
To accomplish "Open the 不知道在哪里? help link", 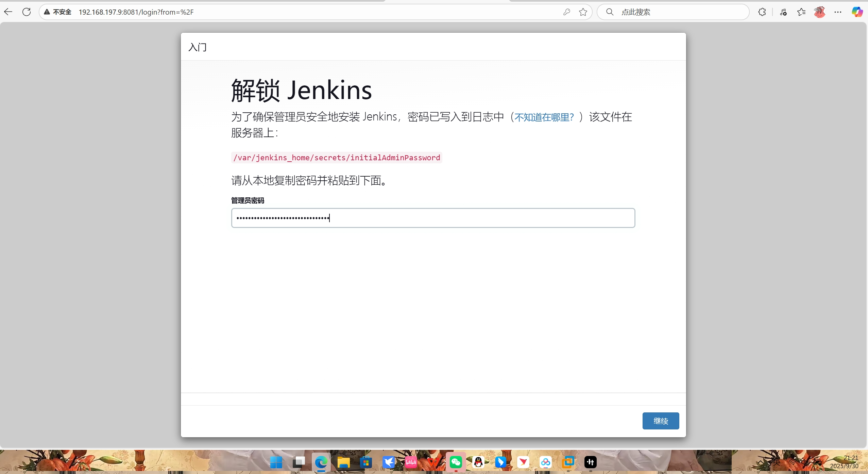I will click(544, 117).
